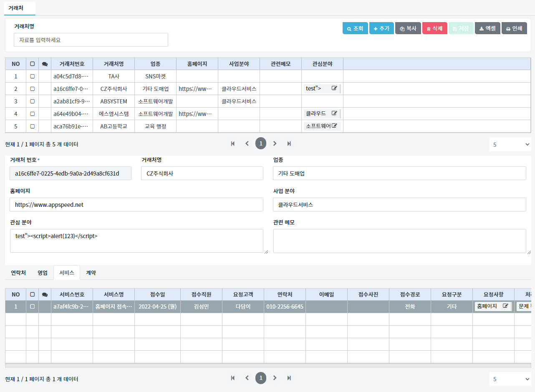Go to last page of service table
The height and width of the screenshot is (392, 535).
pyautogui.click(x=289, y=378)
